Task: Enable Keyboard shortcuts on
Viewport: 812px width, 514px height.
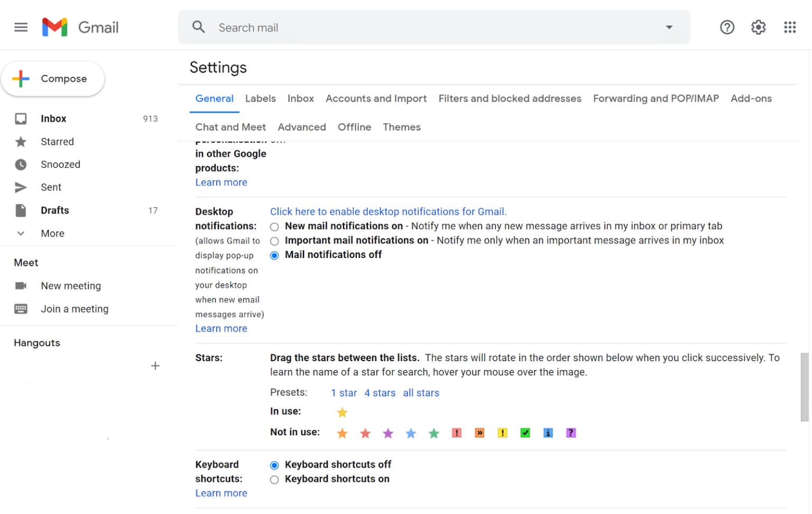Action: point(274,480)
